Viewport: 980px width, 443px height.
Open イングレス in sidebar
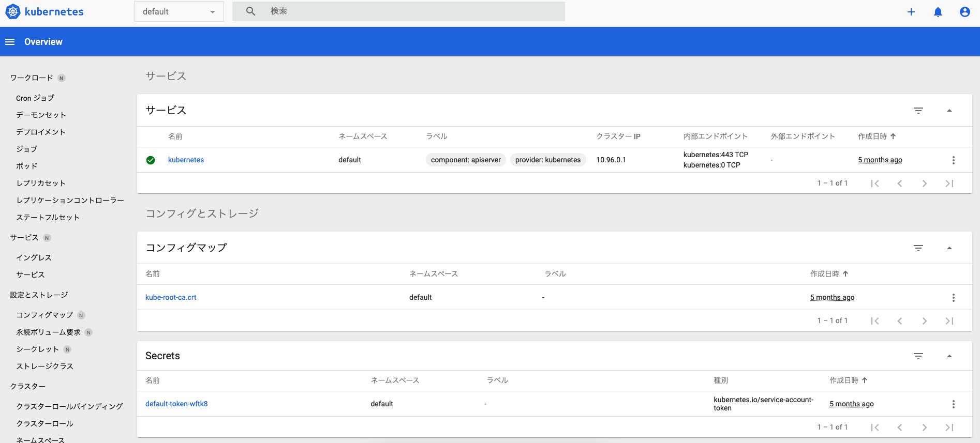point(34,258)
